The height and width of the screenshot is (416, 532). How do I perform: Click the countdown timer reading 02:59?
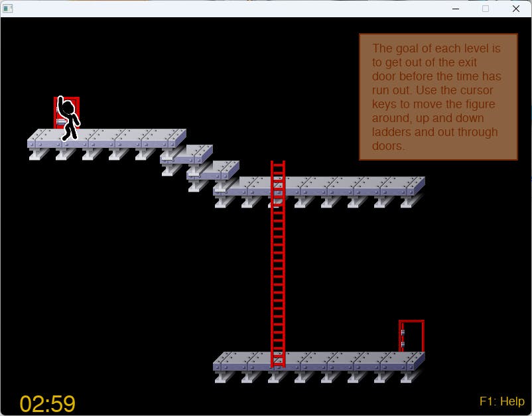(48, 403)
